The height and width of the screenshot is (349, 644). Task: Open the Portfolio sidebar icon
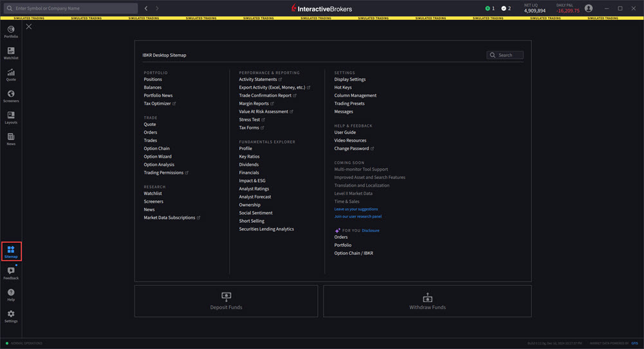tap(11, 32)
